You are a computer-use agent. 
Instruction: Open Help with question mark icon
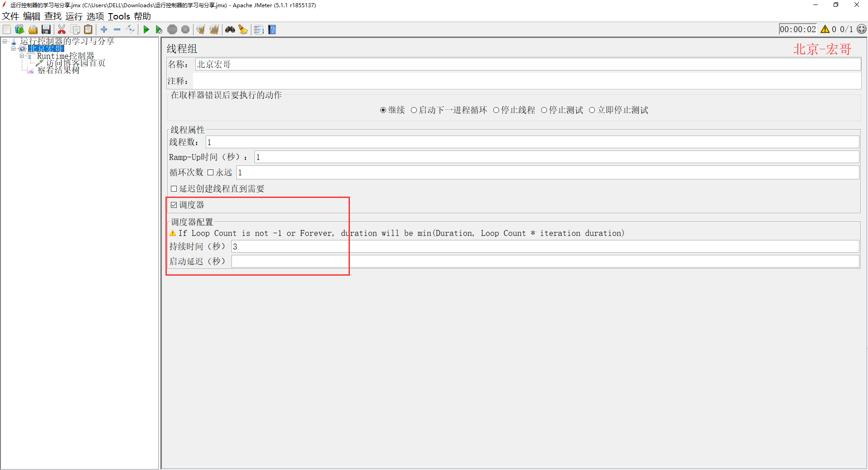click(272, 29)
